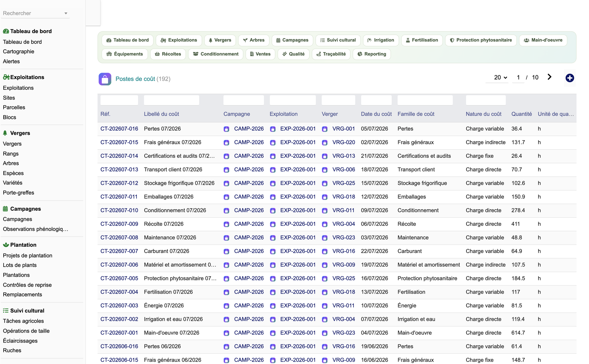Click orchard icon in row CT-202607-014
This screenshot has height=364, width=589.
click(x=325, y=156)
